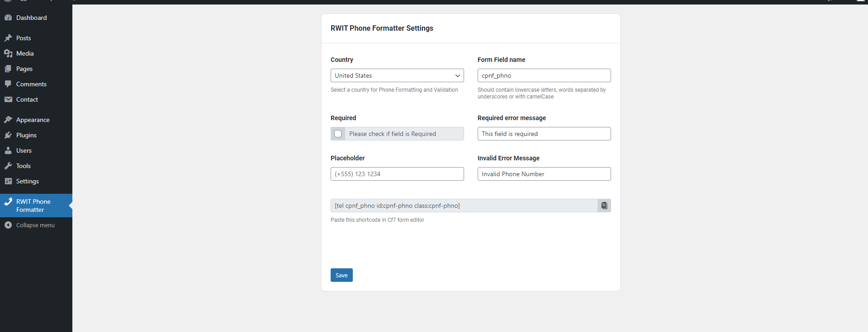Click the 'Country' field label
Viewport: 868px width, 332px height.
(342, 60)
